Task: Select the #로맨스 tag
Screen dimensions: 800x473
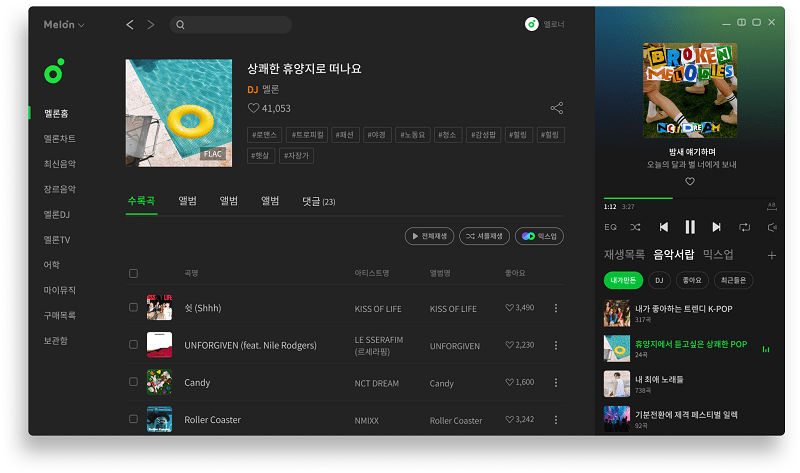Action: [x=264, y=135]
